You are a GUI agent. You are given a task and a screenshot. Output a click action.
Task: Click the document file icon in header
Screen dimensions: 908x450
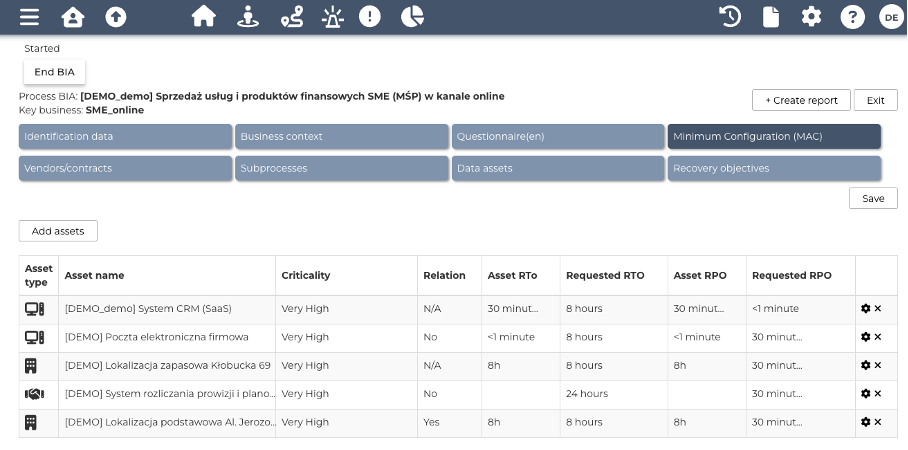click(770, 17)
